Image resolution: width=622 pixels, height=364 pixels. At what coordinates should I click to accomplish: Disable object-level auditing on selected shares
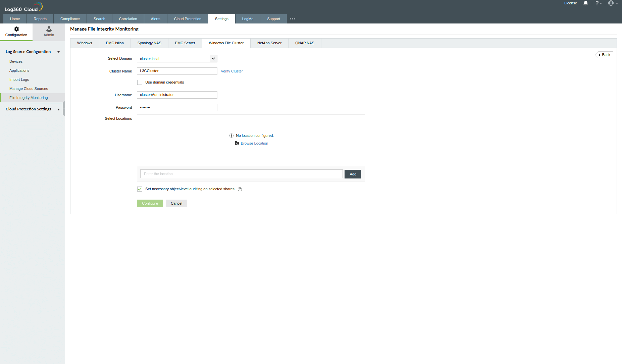140,189
